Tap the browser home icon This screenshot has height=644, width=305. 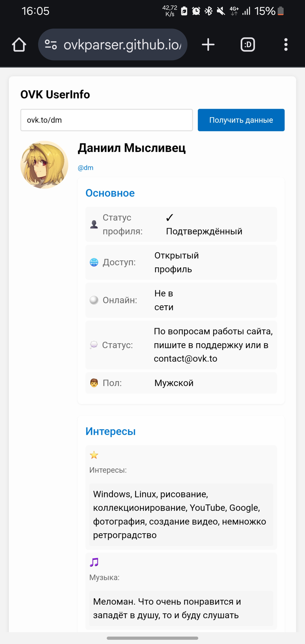pos(19,45)
